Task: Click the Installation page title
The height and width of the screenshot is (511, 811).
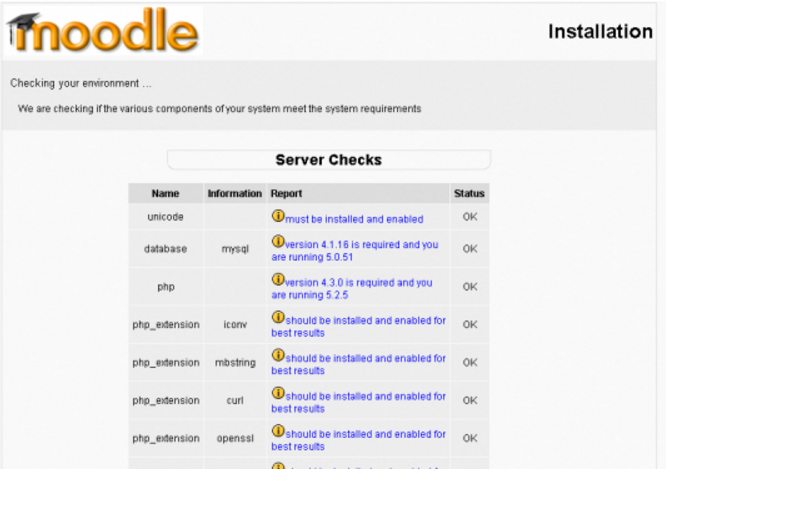Action: tap(600, 32)
